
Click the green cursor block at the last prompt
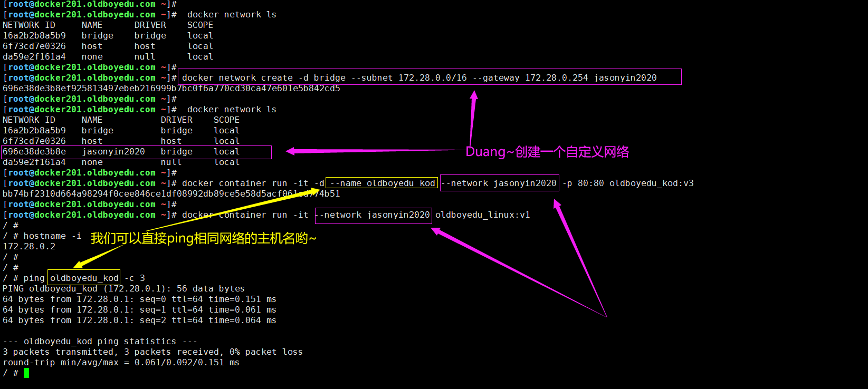point(26,373)
